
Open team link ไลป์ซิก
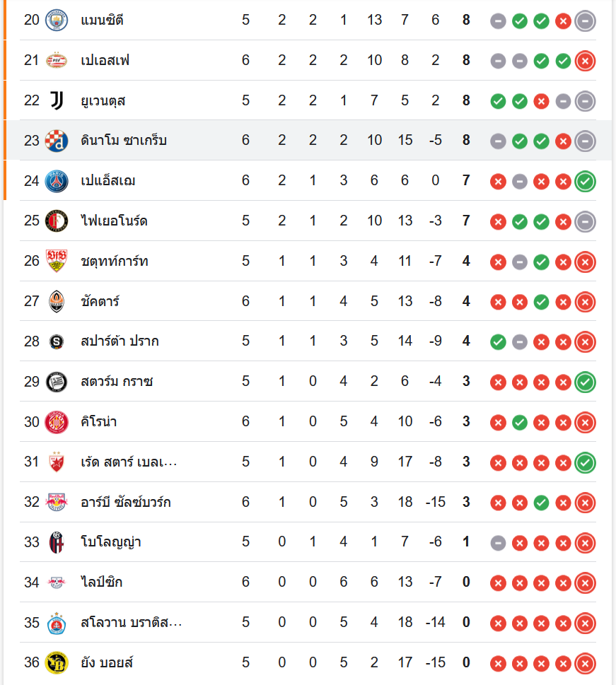pos(101,582)
